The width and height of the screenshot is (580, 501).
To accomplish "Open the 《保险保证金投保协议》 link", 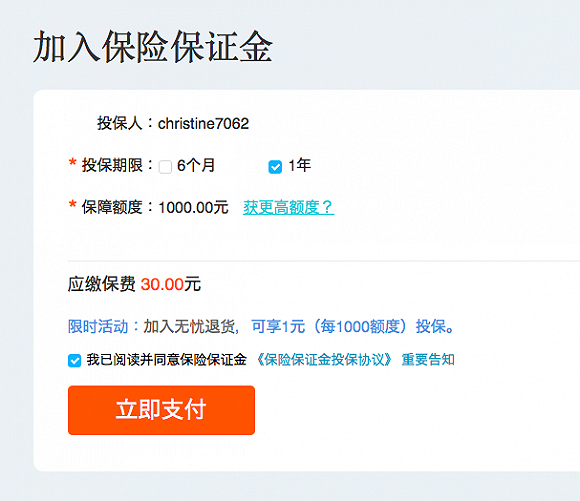I will 324,360.
